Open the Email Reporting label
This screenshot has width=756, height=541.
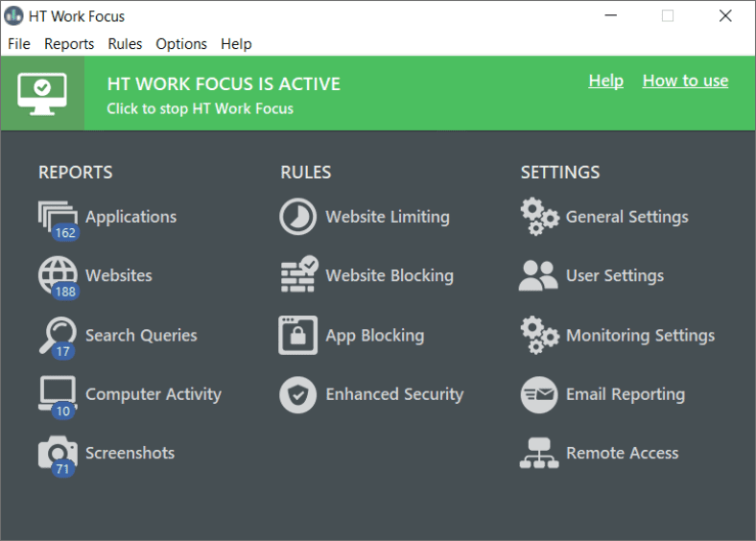626,394
